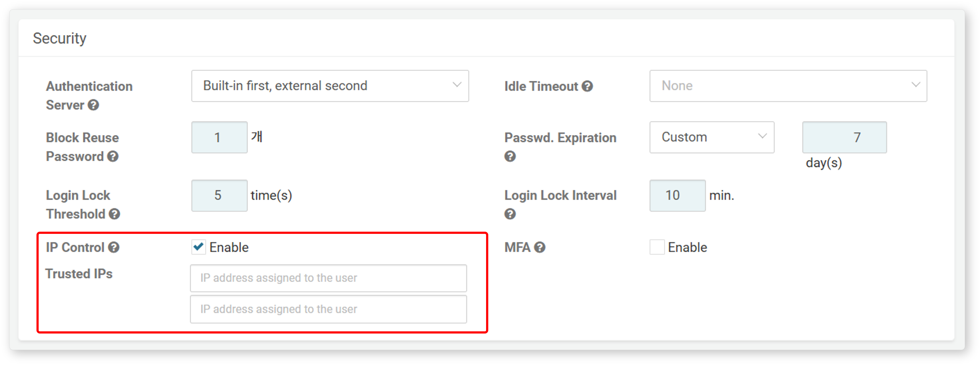Image resolution: width=980 pixels, height=365 pixels.
Task: Click the Idle Timeout help icon
Action: pyautogui.click(x=587, y=86)
